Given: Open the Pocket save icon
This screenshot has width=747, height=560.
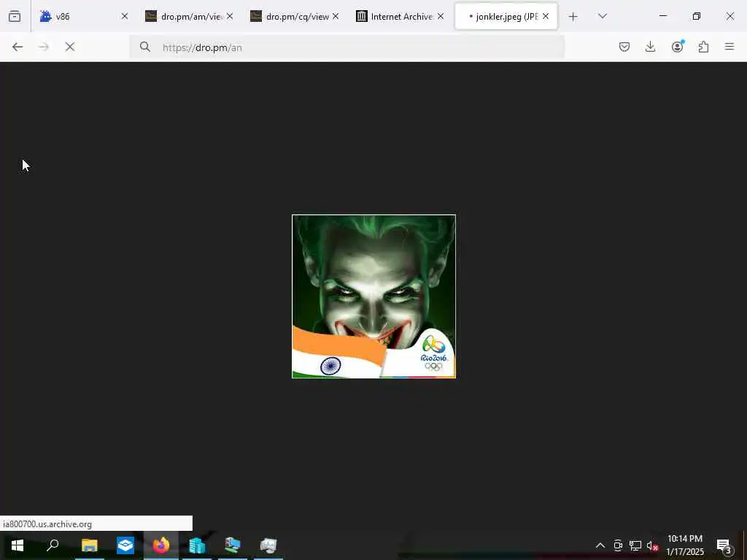Looking at the screenshot, I should click(x=624, y=47).
